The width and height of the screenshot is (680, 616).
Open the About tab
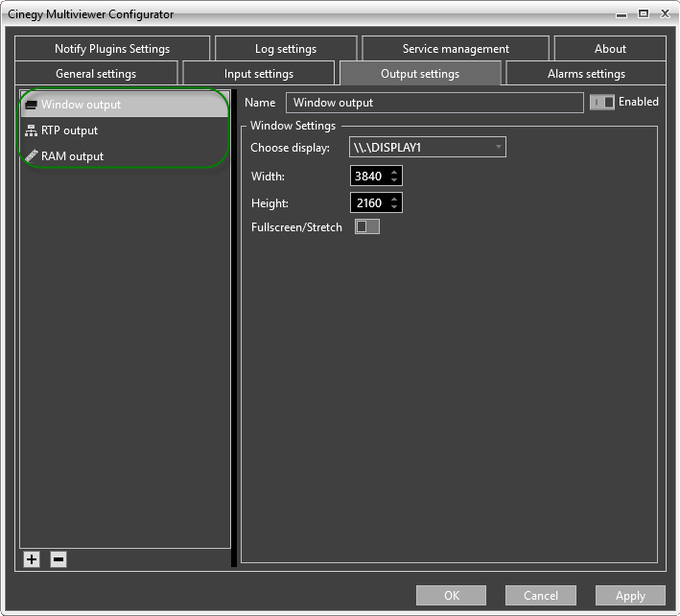coord(610,49)
